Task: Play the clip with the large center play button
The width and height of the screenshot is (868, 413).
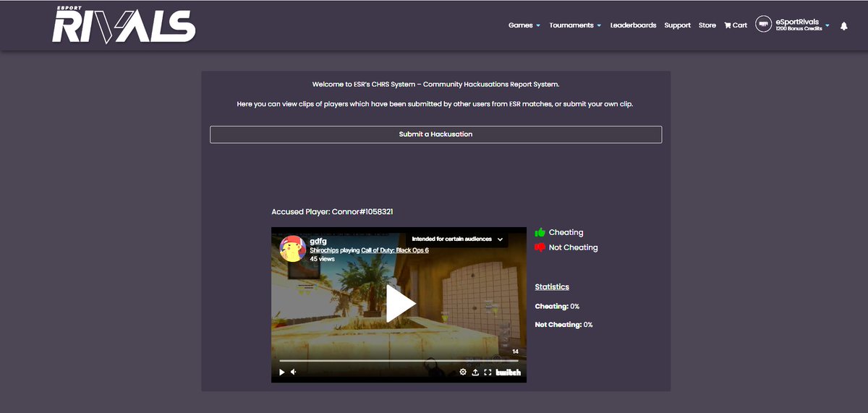Action: (x=400, y=303)
